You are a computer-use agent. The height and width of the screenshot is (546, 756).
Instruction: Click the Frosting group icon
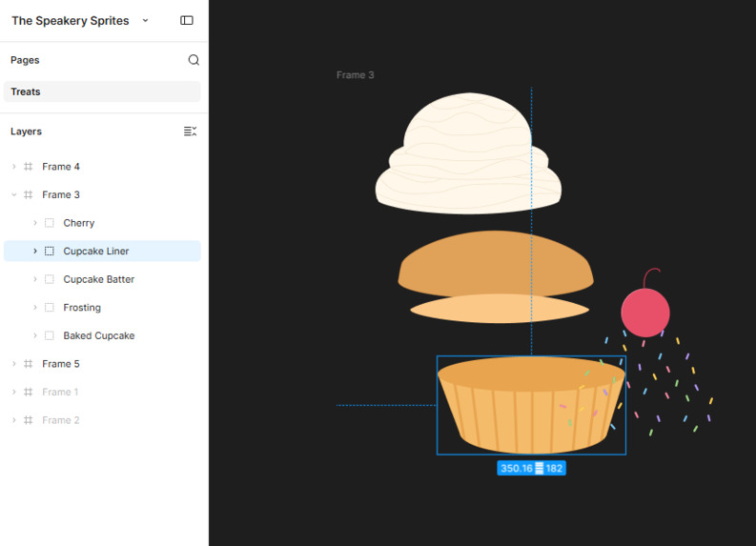50,308
